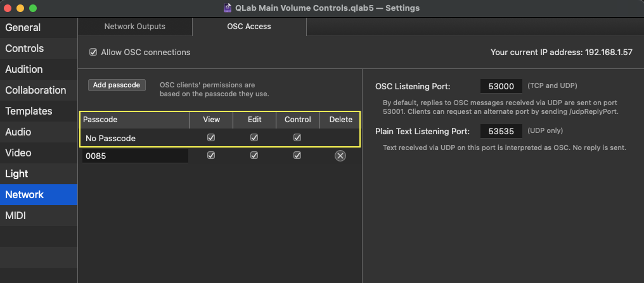Screen dimensions: 644x283
Task: Click the OSC Listening Port field
Action: pyautogui.click(x=501, y=86)
